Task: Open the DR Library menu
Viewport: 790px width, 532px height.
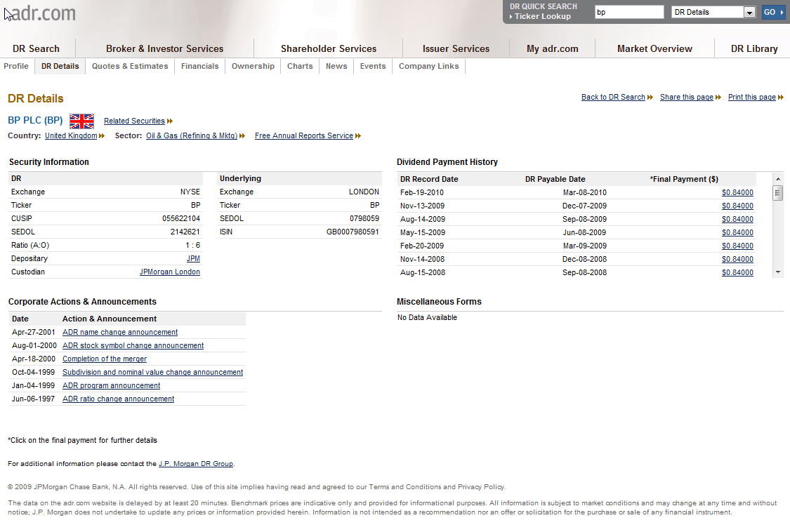Action: tap(753, 48)
